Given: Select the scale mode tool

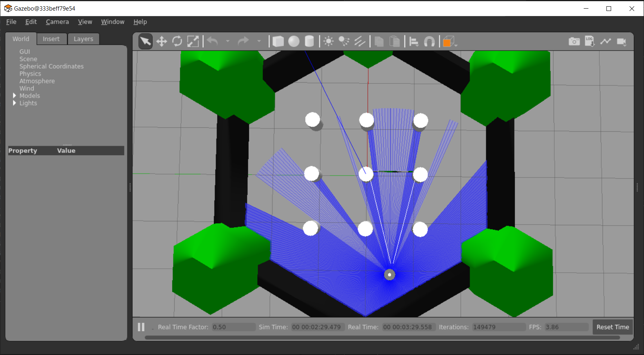Looking at the screenshot, I should pyautogui.click(x=193, y=41).
